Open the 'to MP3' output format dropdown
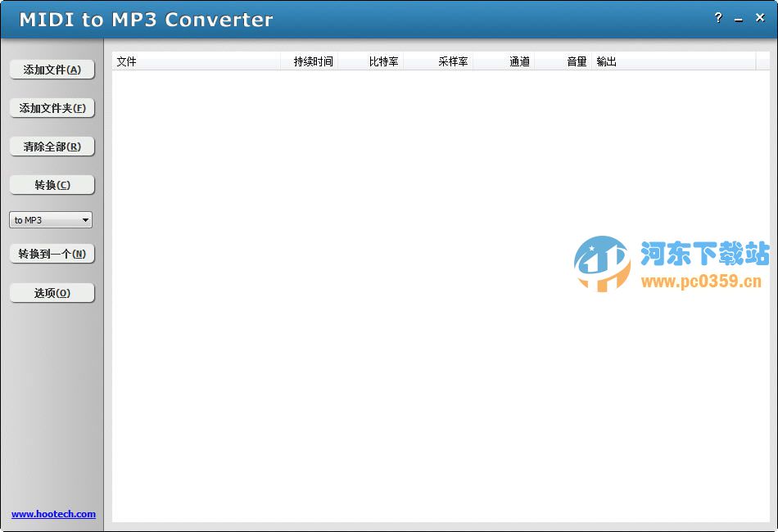The height and width of the screenshot is (532, 778). click(50, 219)
